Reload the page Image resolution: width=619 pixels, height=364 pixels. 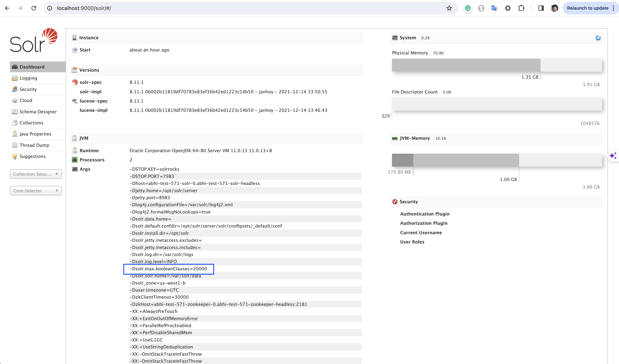click(x=34, y=8)
